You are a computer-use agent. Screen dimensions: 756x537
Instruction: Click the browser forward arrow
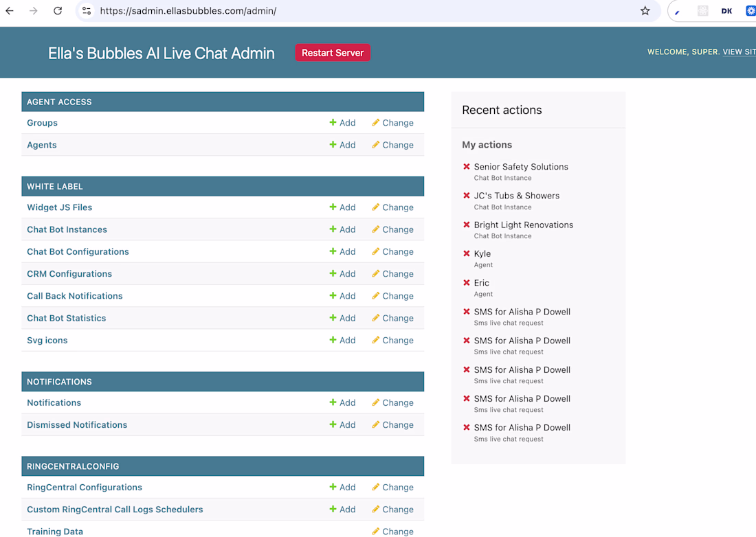click(x=33, y=10)
